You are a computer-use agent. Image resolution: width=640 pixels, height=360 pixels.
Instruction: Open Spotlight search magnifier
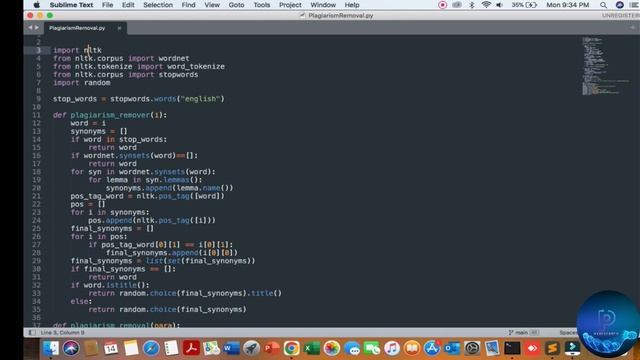coord(603,5)
